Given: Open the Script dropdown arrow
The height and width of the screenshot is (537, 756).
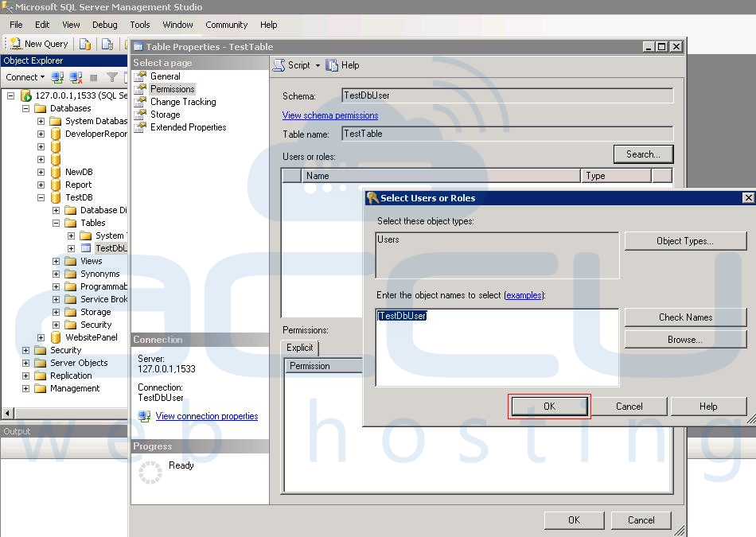Looking at the screenshot, I should (318, 65).
